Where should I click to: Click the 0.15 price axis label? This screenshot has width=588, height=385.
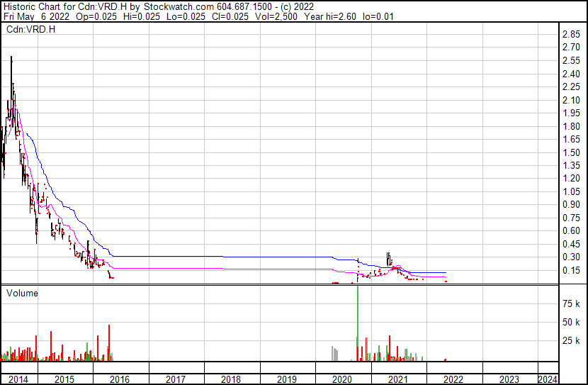coord(571,270)
